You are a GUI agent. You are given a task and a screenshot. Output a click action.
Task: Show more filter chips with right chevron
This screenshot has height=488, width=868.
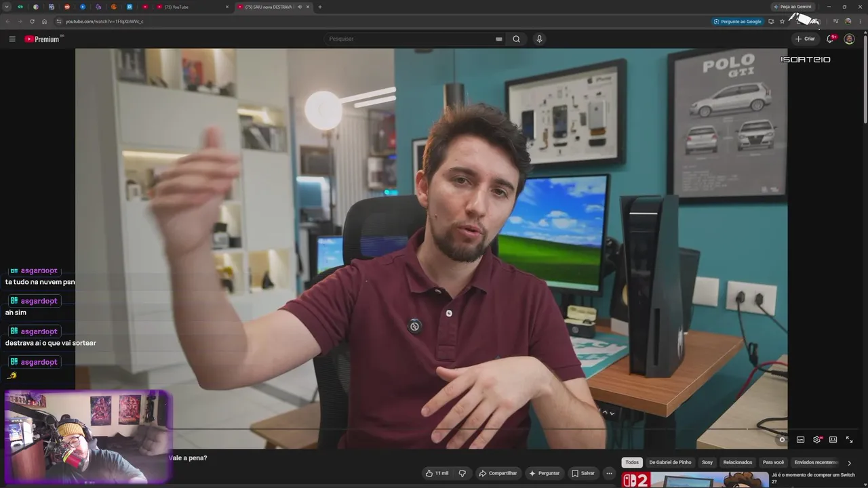pyautogui.click(x=849, y=463)
